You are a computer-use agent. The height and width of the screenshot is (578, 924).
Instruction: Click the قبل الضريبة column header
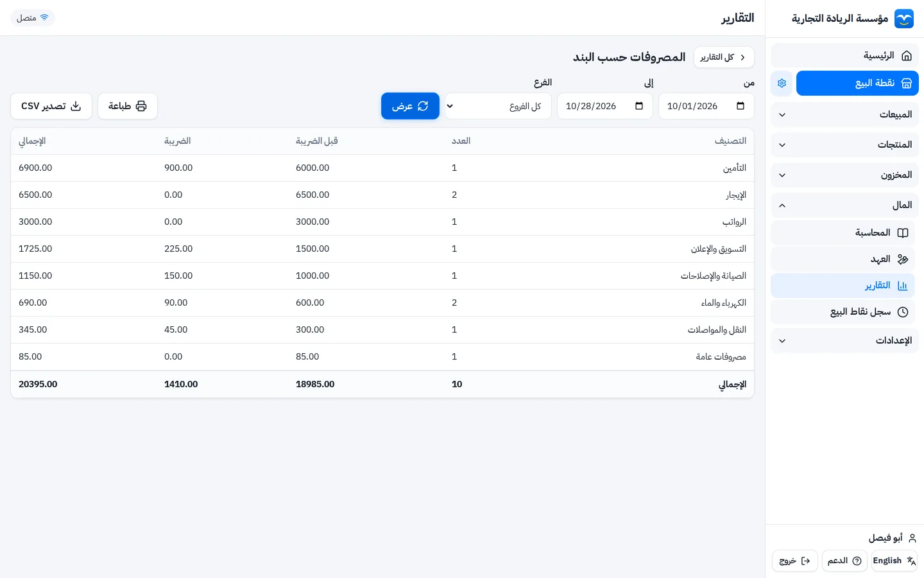pyautogui.click(x=316, y=141)
